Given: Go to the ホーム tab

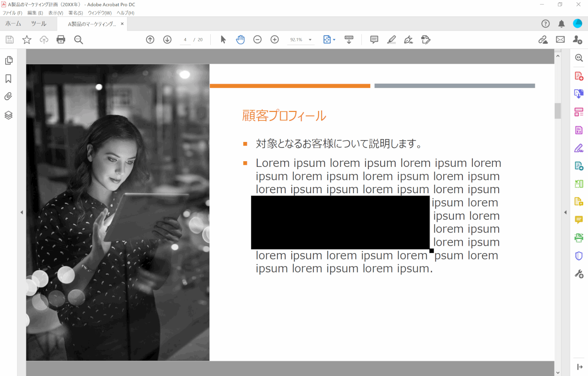Looking at the screenshot, I should (13, 23).
